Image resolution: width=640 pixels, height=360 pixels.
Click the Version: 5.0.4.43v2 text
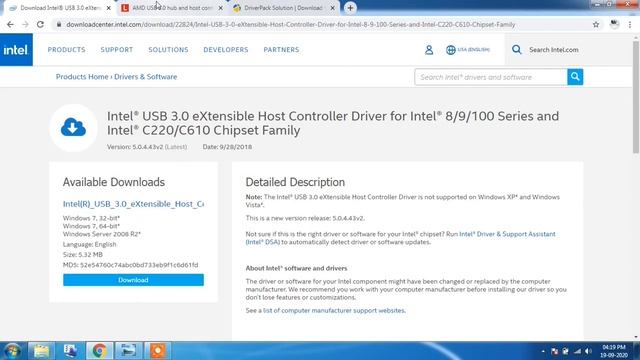click(135, 147)
